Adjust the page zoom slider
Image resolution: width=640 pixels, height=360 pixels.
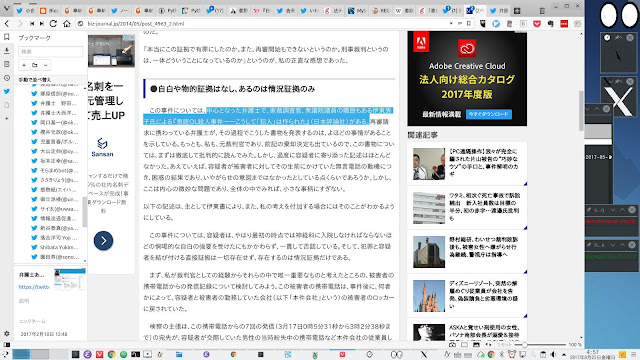(x=541, y=345)
